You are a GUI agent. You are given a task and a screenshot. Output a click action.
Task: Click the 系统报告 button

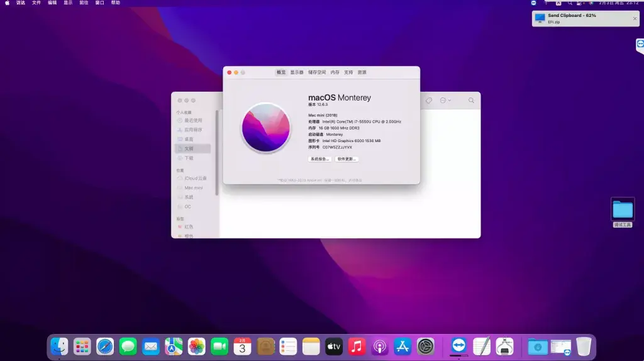click(319, 159)
